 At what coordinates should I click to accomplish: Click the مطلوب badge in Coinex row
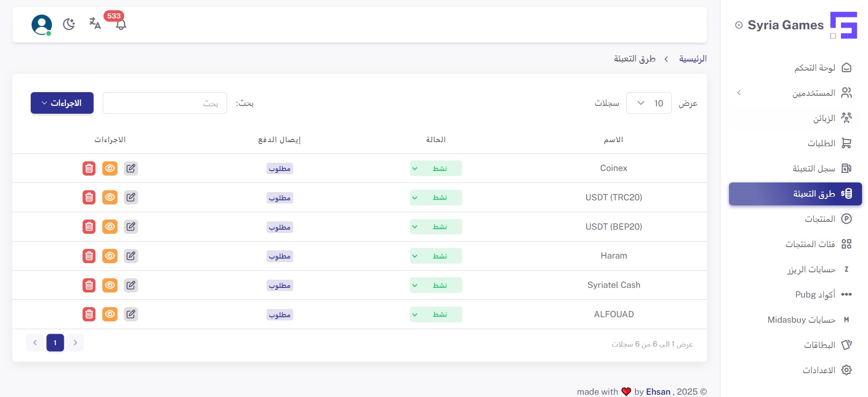coord(280,169)
